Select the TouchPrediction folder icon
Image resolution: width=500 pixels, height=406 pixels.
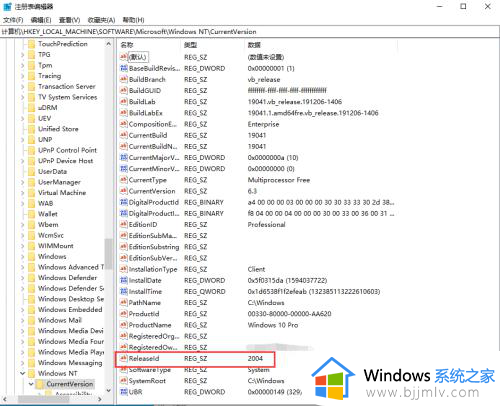32,44
